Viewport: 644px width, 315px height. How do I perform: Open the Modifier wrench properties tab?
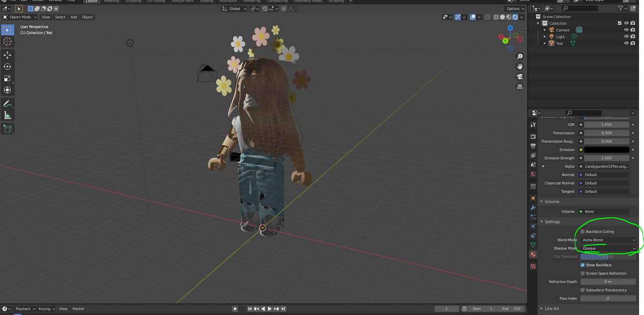[533, 208]
